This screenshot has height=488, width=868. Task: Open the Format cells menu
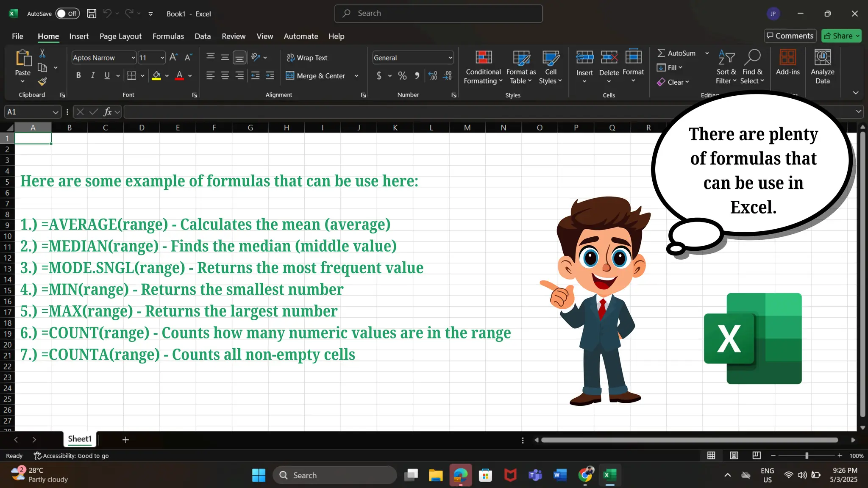coord(633,66)
